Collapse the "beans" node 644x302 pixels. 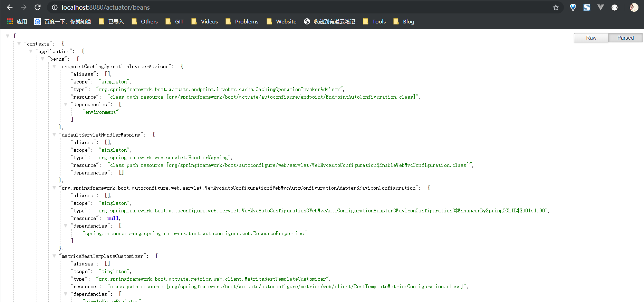[42, 59]
